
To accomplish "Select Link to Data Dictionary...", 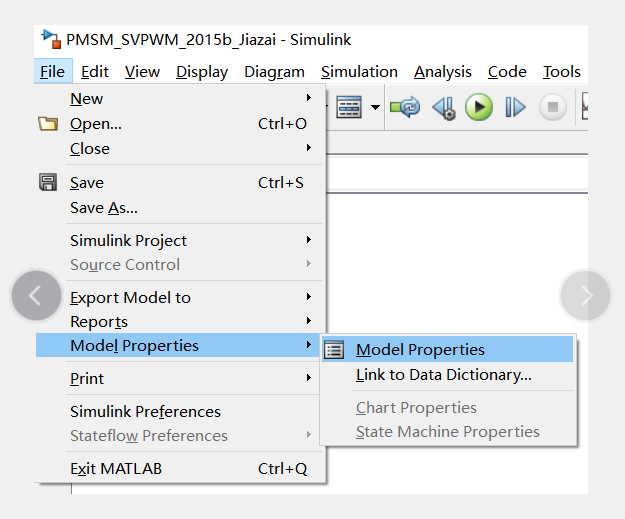I will point(447,375).
